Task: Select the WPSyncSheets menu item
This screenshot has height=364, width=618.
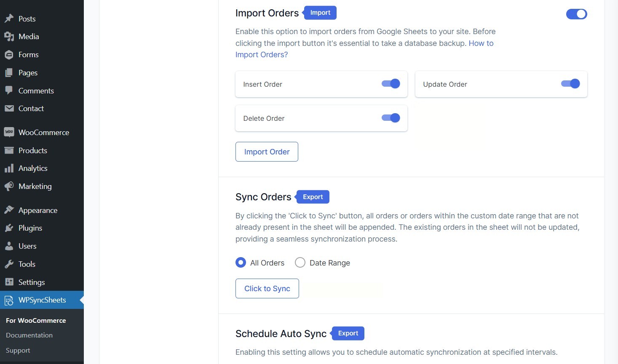Action: (x=42, y=300)
